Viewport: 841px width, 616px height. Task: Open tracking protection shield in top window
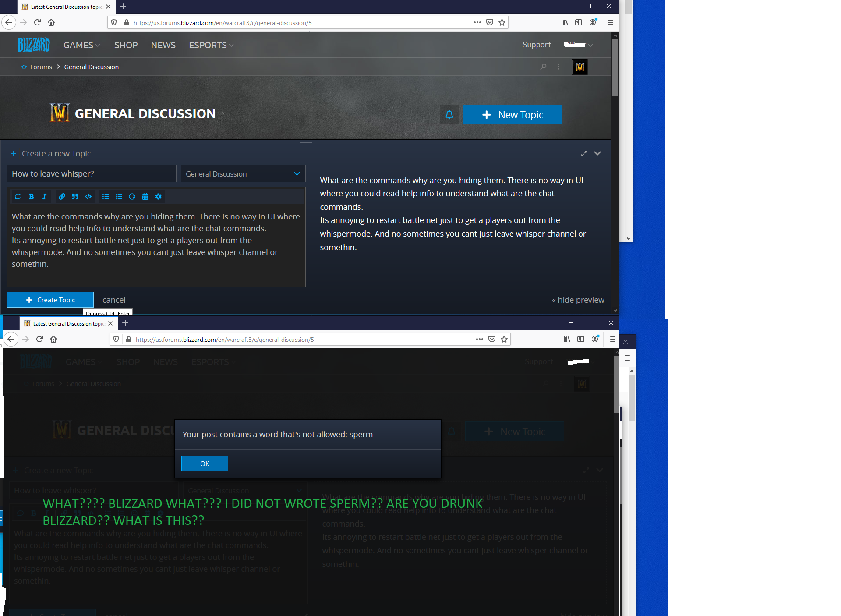(114, 22)
